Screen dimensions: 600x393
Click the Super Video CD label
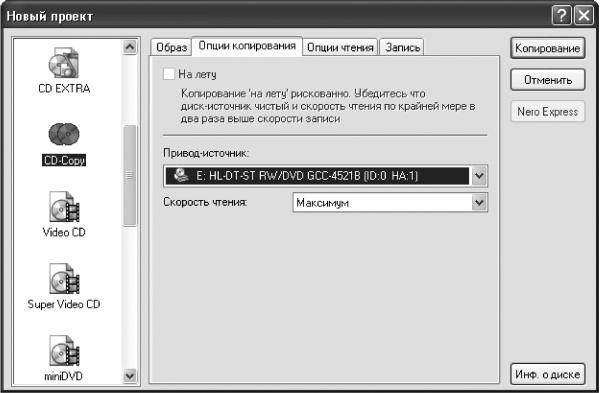[64, 304]
